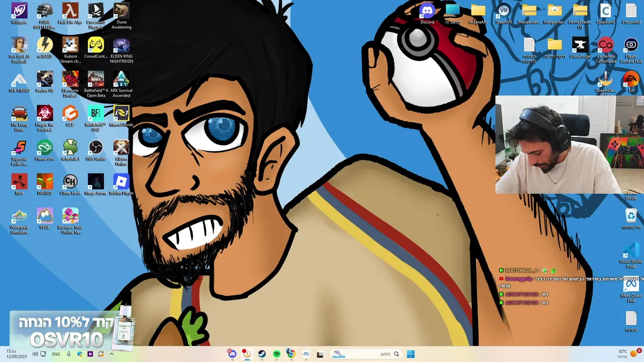Screen dimensions: 644x362
Task: Open Chrome from the taskbar
Action: (291, 354)
